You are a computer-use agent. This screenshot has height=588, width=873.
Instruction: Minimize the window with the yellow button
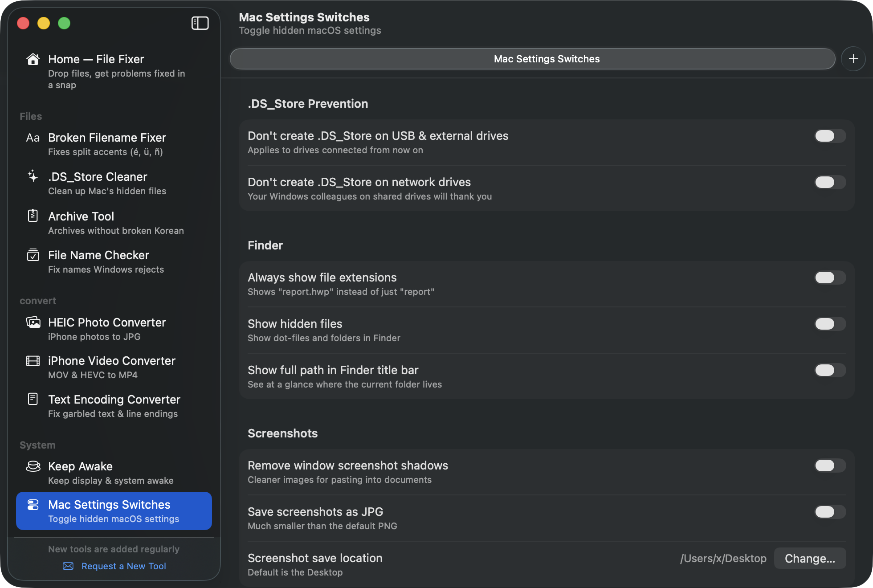pyautogui.click(x=44, y=23)
